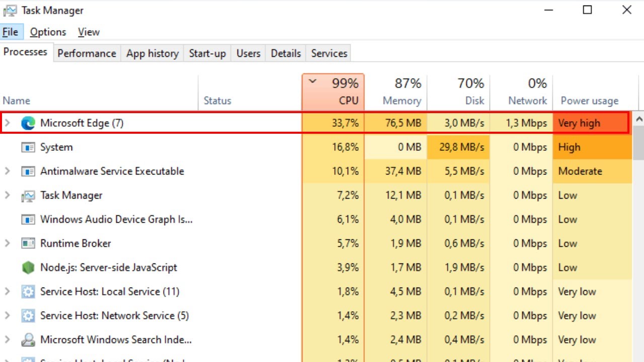The height and width of the screenshot is (362, 644).
Task: Click Task Manager title bar app icon
Action: (x=10, y=11)
